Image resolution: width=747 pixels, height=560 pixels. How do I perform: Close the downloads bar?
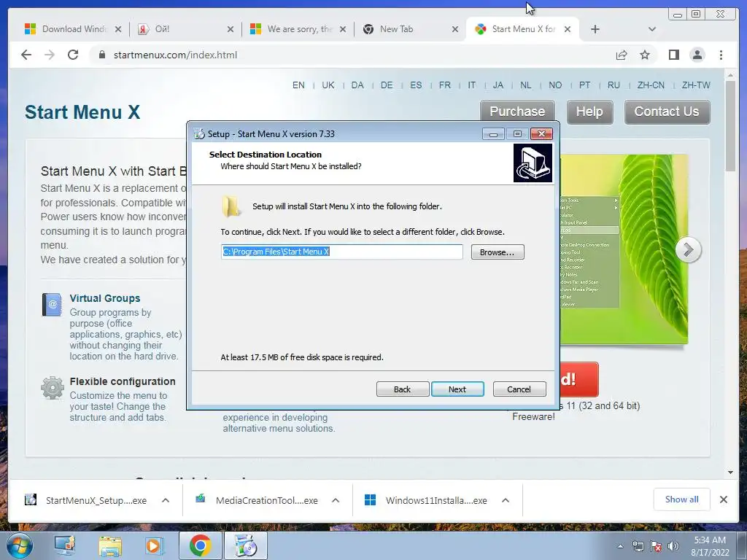click(723, 499)
